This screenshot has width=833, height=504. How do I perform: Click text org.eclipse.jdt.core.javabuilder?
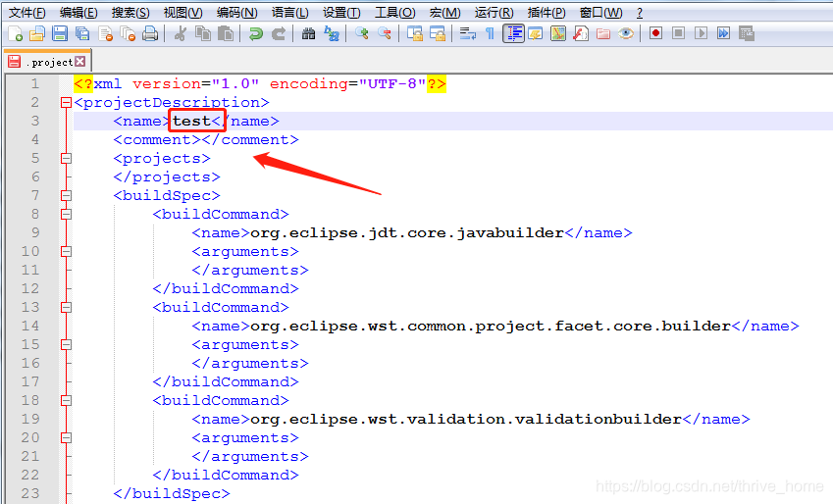(x=407, y=233)
